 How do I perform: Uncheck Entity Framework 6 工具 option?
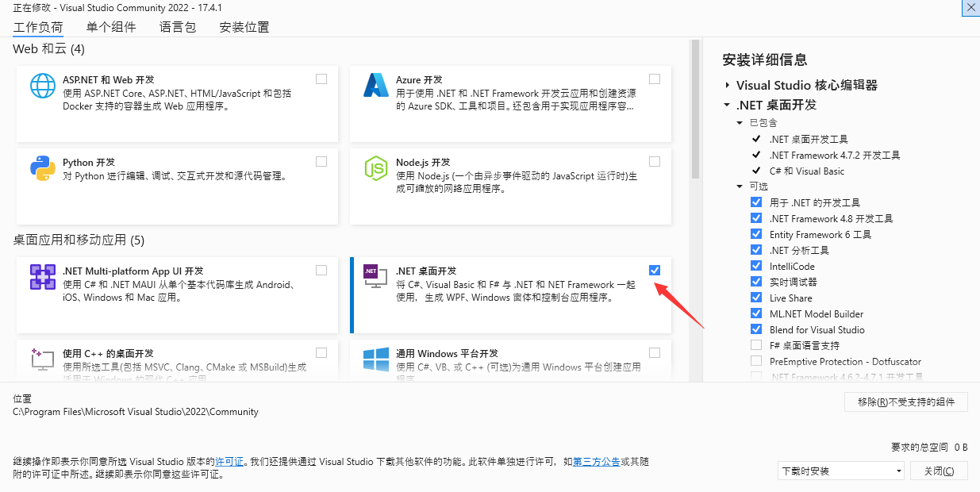click(756, 234)
